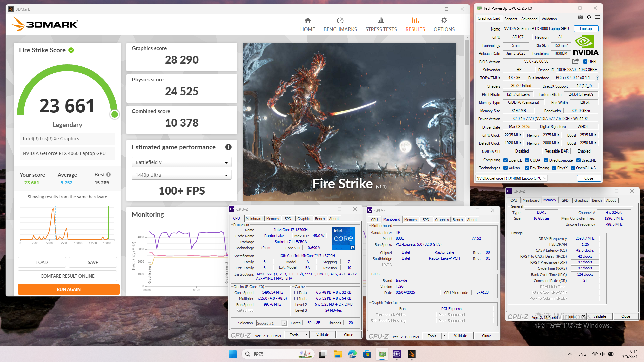Toggle the CUDA checkbox

(x=527, y=160)
